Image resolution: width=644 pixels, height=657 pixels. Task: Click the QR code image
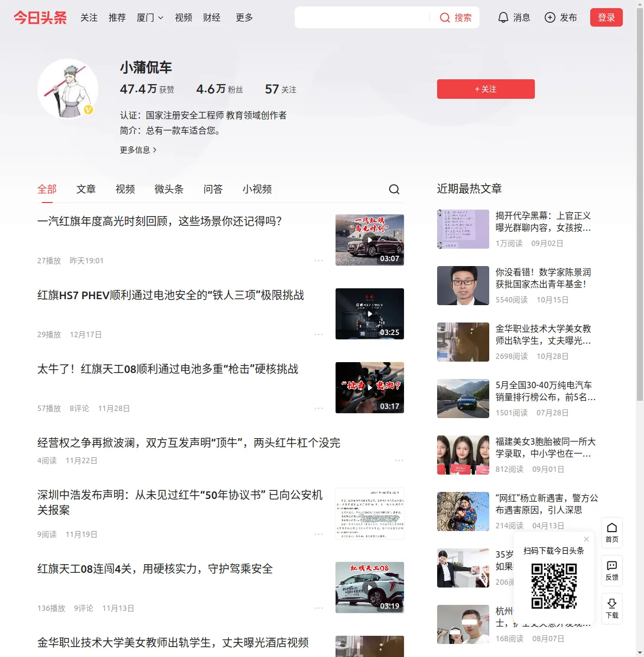(x=554, y=586)
